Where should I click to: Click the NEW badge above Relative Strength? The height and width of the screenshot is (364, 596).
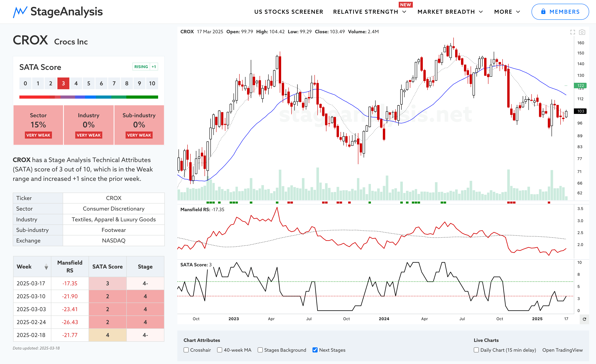(x=405, y=5)
